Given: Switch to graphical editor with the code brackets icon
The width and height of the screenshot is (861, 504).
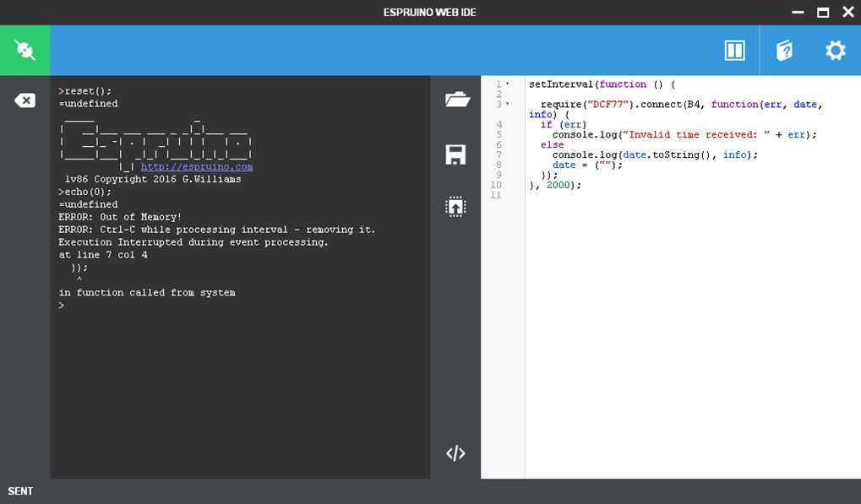Looking at the screenshot, I should pyautogui.click(x=455, y=453).
